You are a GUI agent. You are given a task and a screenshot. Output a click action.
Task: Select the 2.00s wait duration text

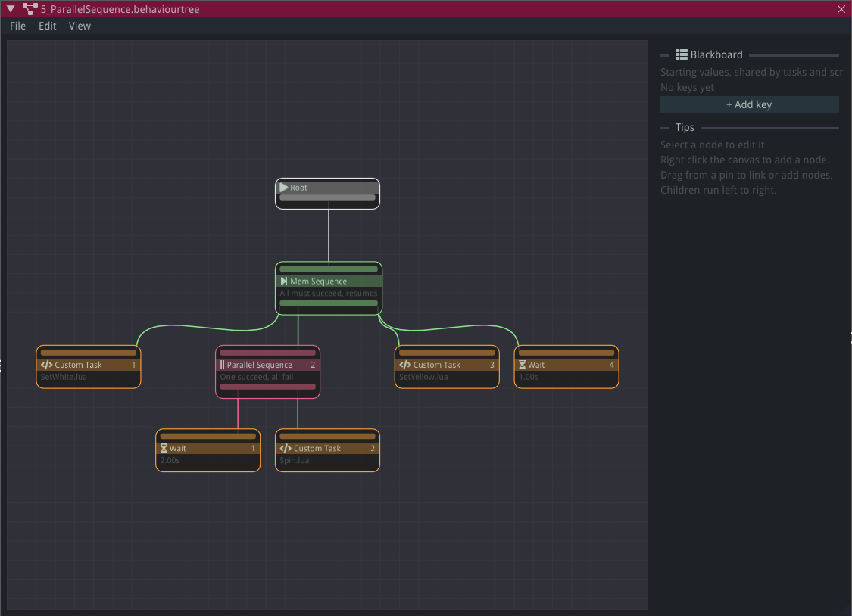click(x=170, y=460)
